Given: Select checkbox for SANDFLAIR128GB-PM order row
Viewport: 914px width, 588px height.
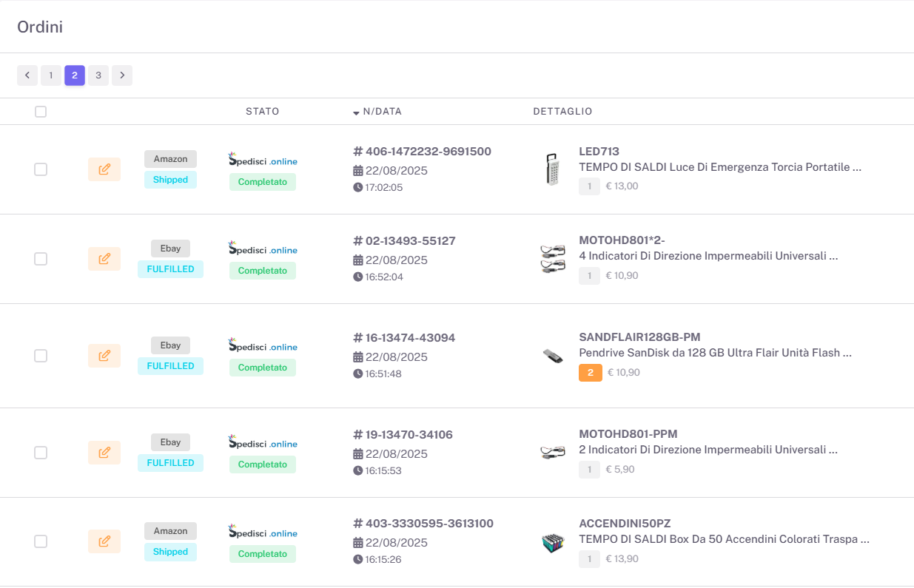Looking at the screenshot, I should coord(41,356).
